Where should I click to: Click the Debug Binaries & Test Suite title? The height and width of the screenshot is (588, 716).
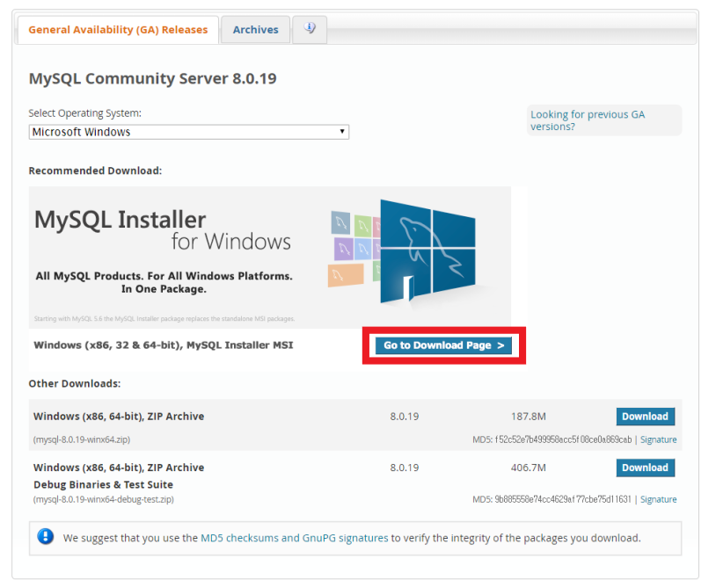103,484
